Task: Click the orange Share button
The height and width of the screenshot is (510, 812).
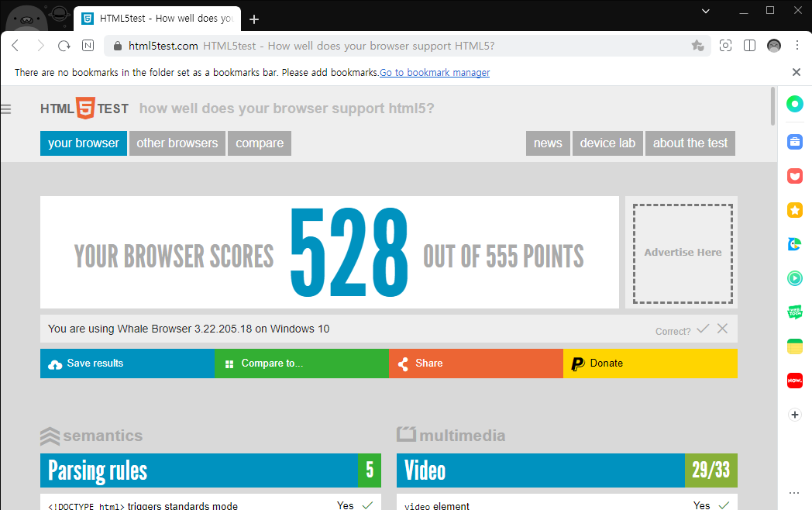Action: 476,364
